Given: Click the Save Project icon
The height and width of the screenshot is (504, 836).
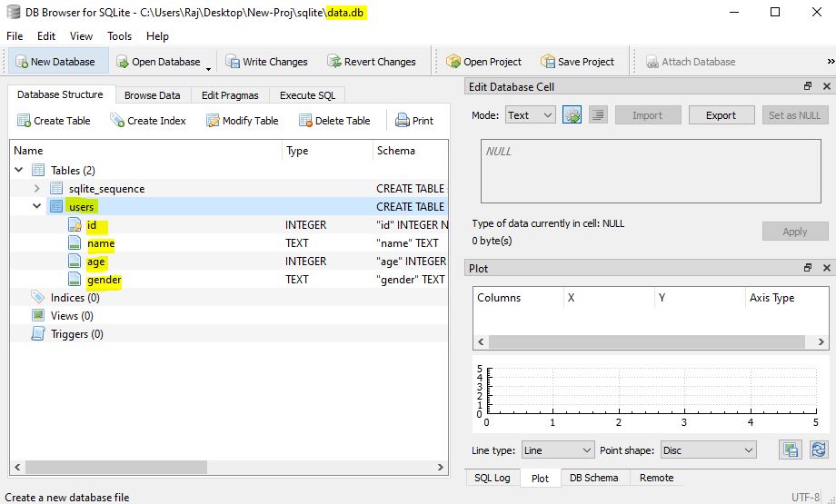Looking at the screenshot, I should coord(548,62).
